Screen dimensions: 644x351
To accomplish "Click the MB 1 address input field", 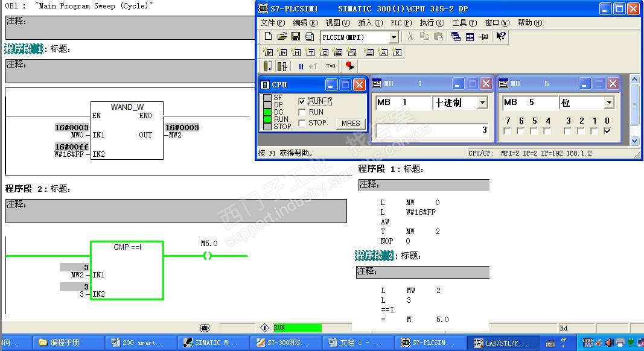I will coord(403,102).
